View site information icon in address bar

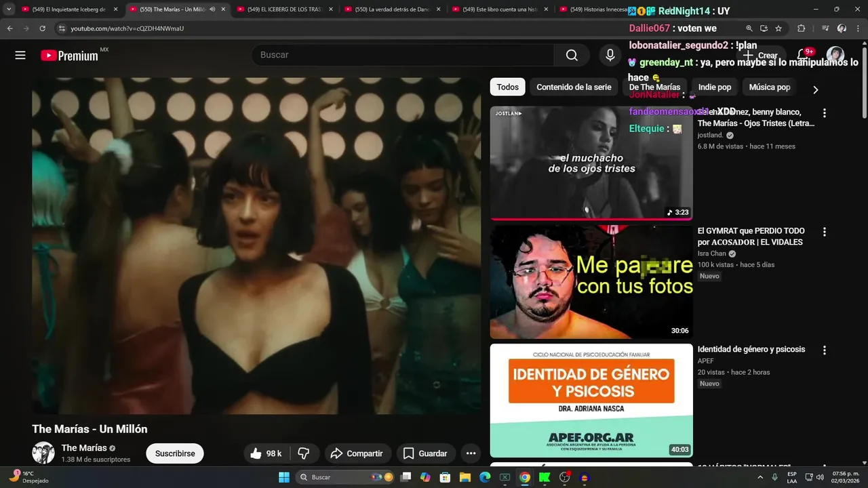coord(61,28)
